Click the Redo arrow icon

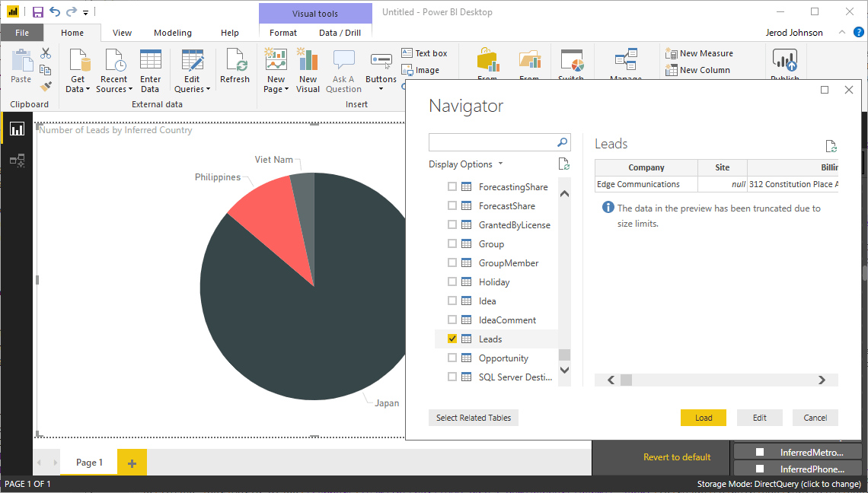pos(72,11)
